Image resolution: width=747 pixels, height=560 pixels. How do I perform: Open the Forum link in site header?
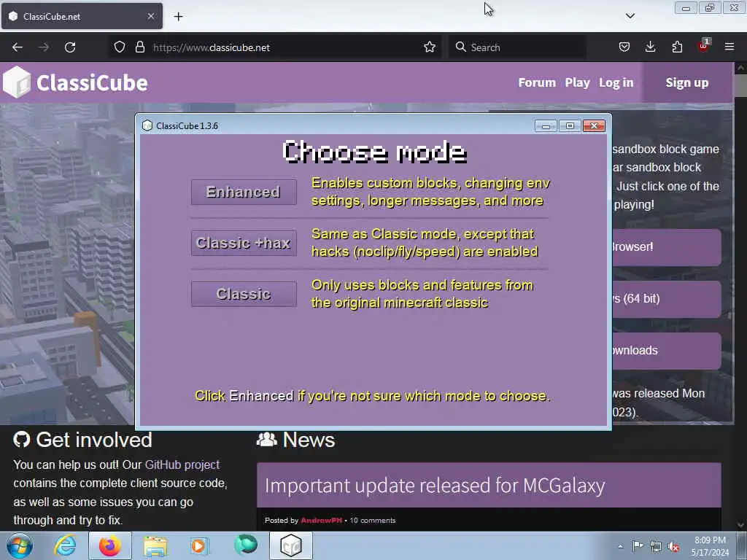click(537, 83)
